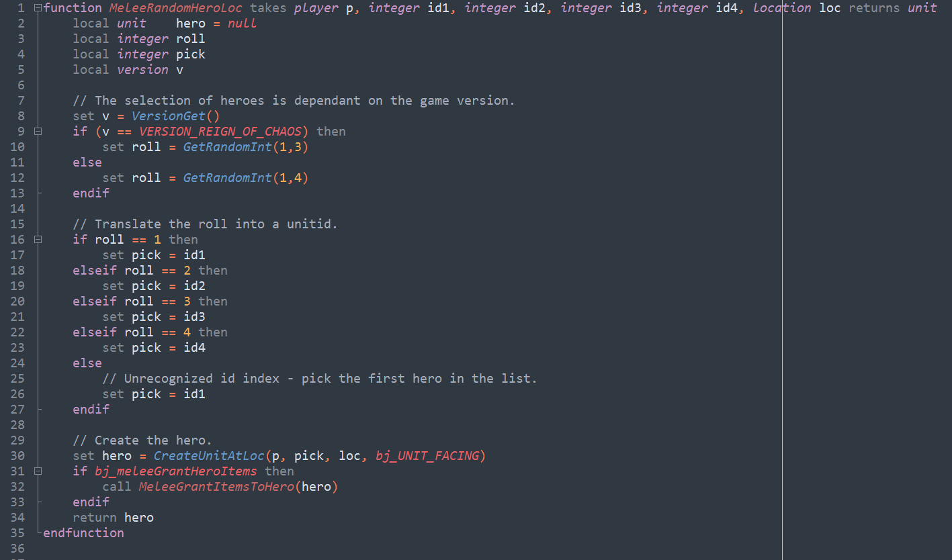Click line number 6 in the gutter
Viewport: 952px width, 560px height.
point(21,85)
